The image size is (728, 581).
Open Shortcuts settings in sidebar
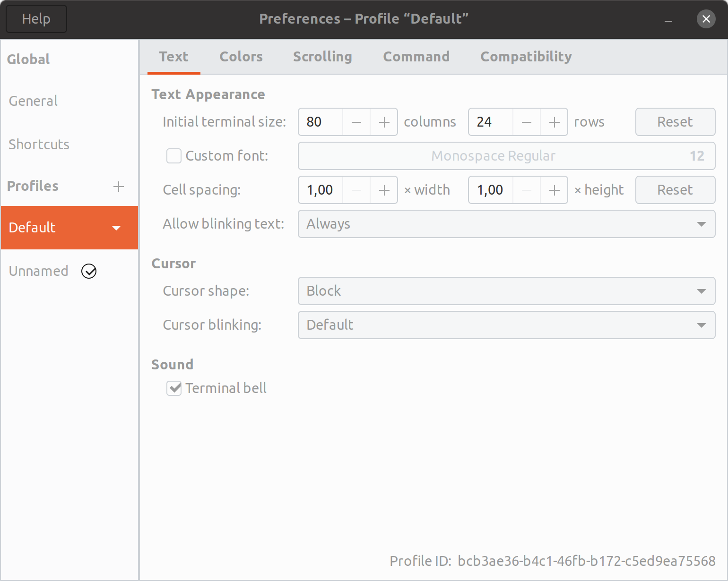69,145
